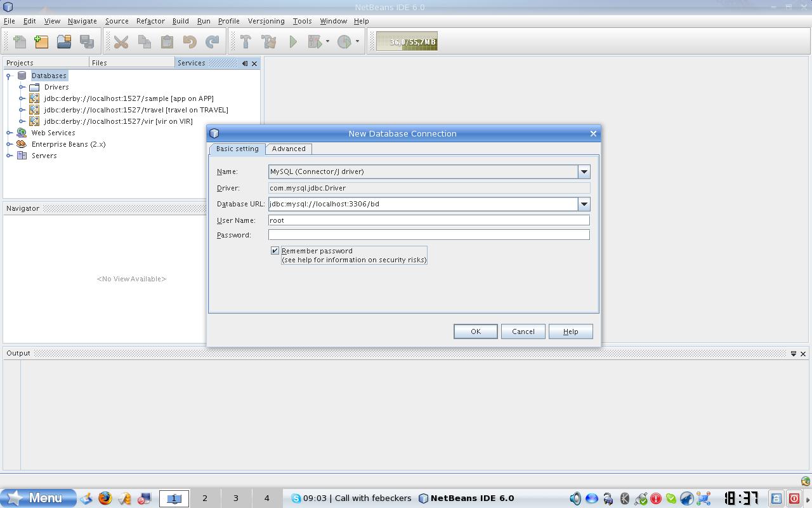The image size is (812, 508).
Task: Select the Databases tree item
Action: [49, 76]
